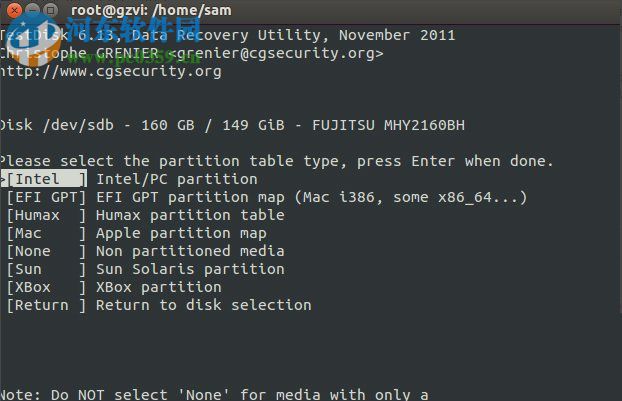Click the 'Do NOT select None' note
Viewport: 622px width, 401px height.
point(214,395)
